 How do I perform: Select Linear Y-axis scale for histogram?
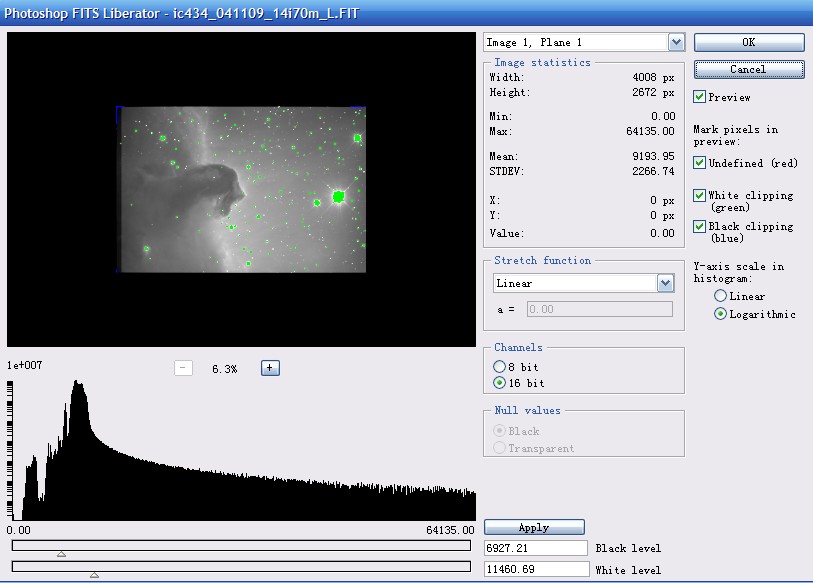pyautogui.click(x=720, y=296)
